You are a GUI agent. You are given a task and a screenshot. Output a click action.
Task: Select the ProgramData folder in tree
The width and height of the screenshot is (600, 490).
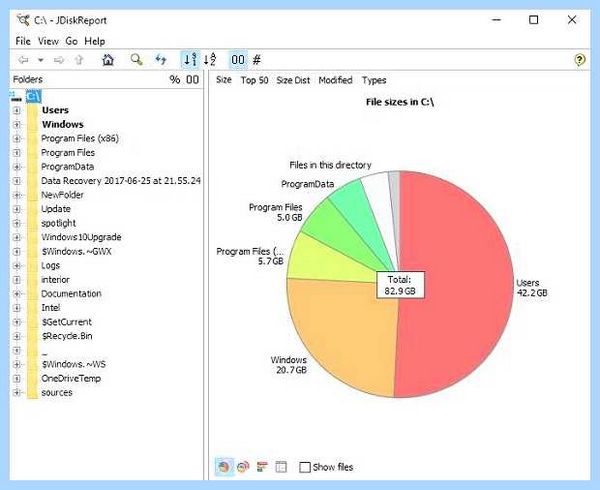67,167
